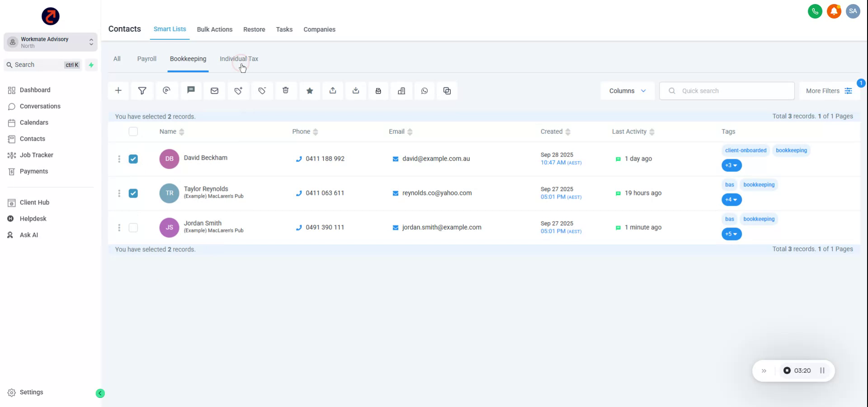Click the WhatsApp icon in the toolbar

[x=425, y=90]
